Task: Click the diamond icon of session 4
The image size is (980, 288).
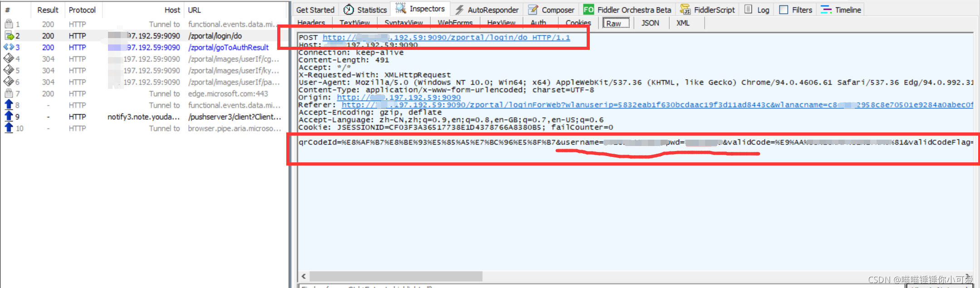Action: click(x=9, y=59)
